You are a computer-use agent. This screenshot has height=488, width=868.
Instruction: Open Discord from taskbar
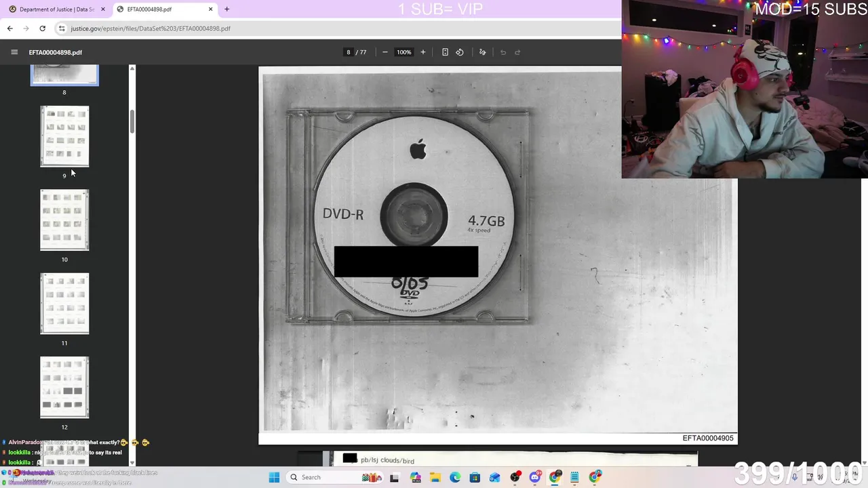[535, 477]
